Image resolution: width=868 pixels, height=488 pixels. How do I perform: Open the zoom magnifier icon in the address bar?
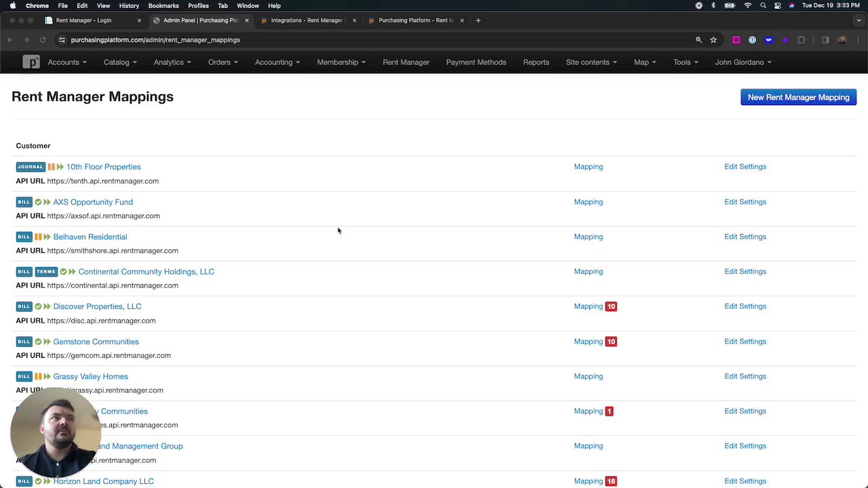698,40
